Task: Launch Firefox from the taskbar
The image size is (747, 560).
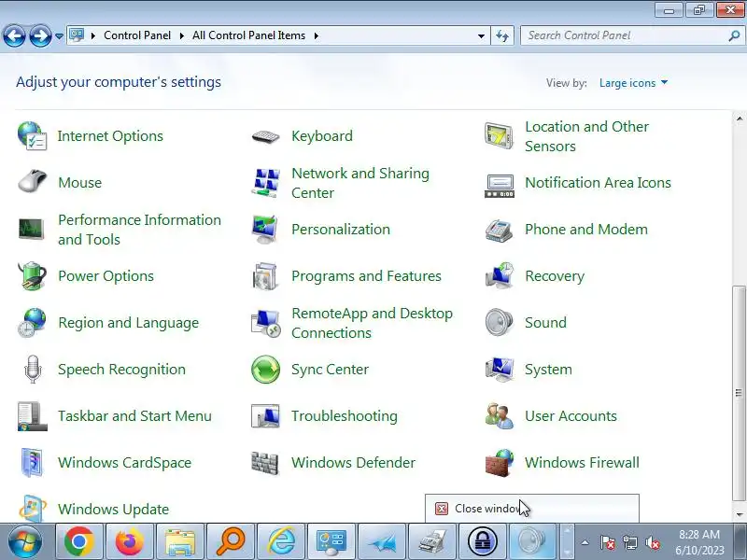Action: tap(130, 542)
